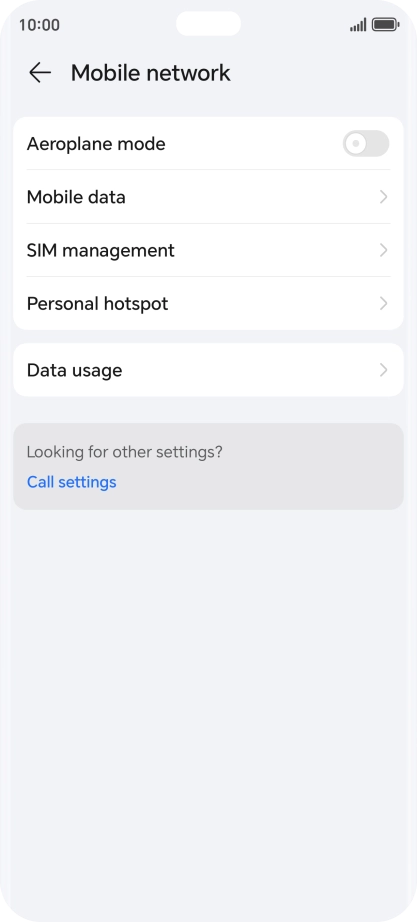
Task: Follow the Call settings link
Action: (x=72, y=482)
